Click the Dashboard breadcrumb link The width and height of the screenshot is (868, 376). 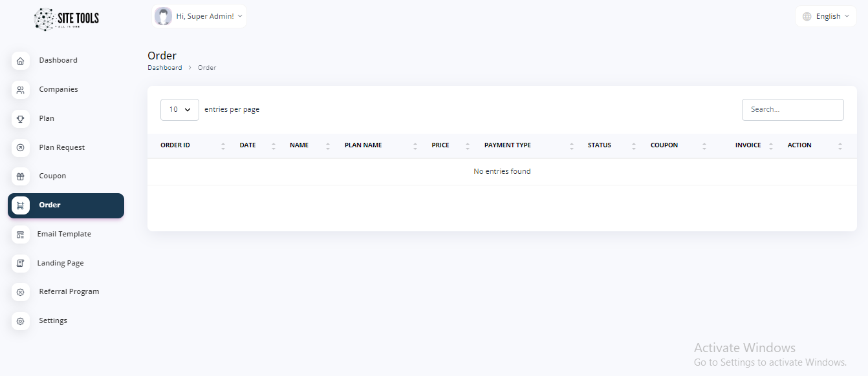(164, 68)
